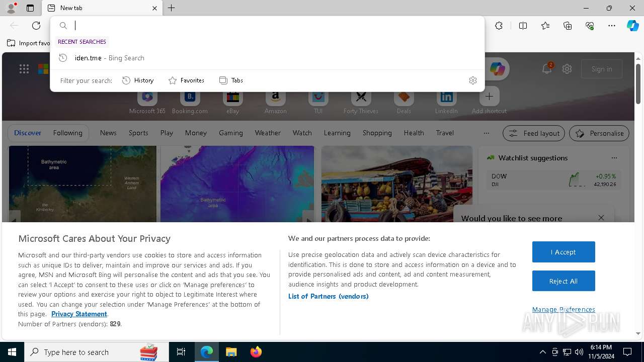
Task: Filter search by Tabs
Action: click(231, 80)
